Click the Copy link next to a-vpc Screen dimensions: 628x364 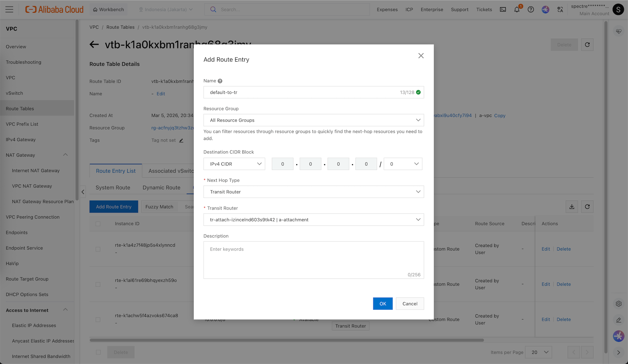(499, 115)
